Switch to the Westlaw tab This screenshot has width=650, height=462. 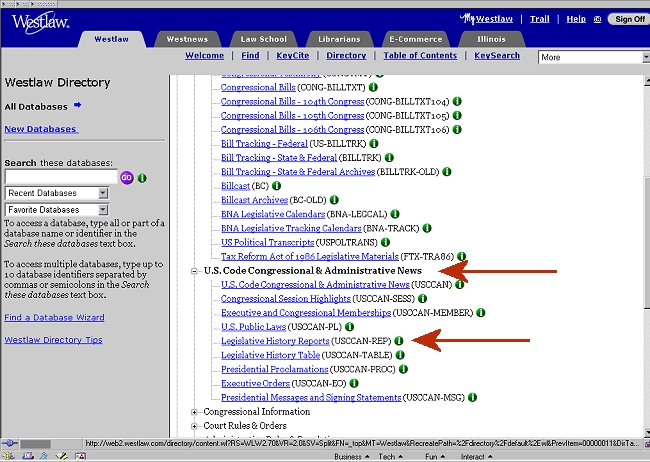tap(112, 39)
